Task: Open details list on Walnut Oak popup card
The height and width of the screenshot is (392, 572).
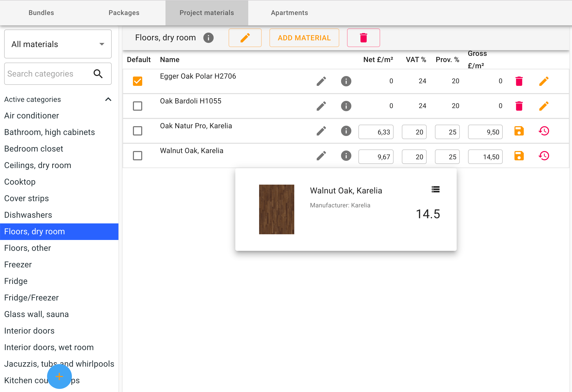Action: pos(435,190)
